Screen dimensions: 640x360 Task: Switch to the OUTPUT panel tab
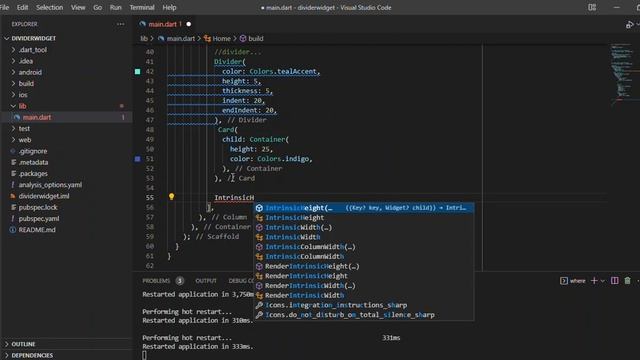206,281
